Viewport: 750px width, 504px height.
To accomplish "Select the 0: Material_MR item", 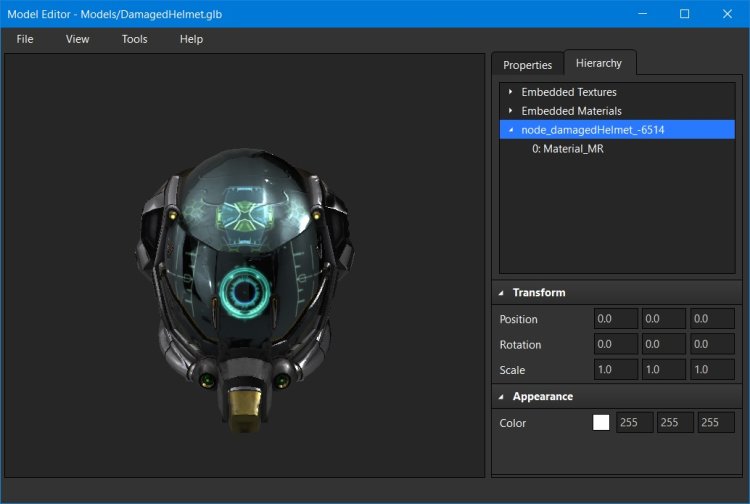I will 567,149.
